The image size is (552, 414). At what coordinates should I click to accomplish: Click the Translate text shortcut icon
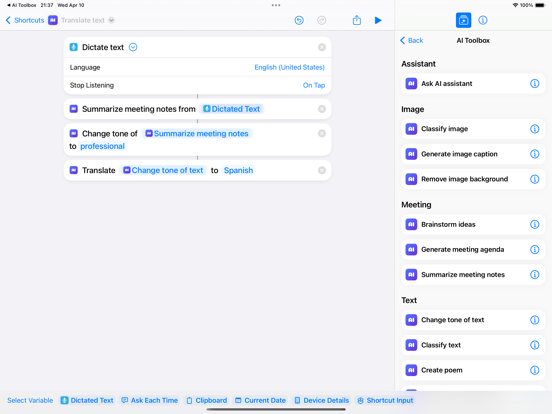point(53,20)
